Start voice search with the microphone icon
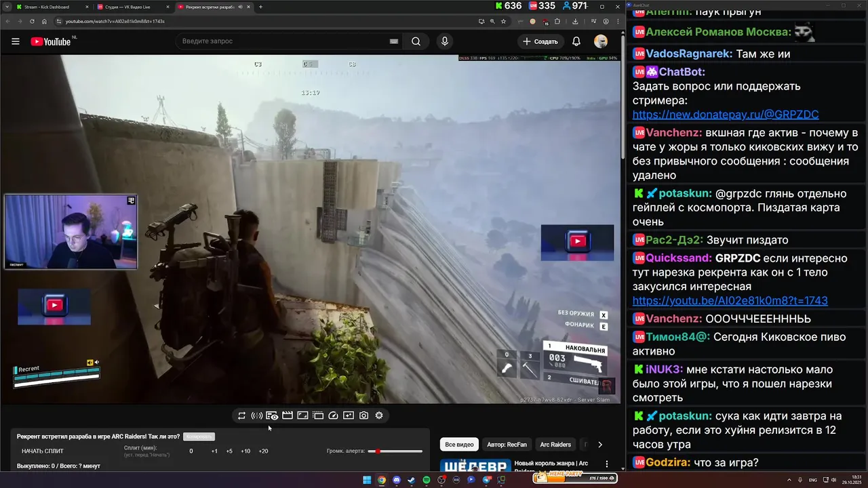Screen dimensions: 868x488 444,41
